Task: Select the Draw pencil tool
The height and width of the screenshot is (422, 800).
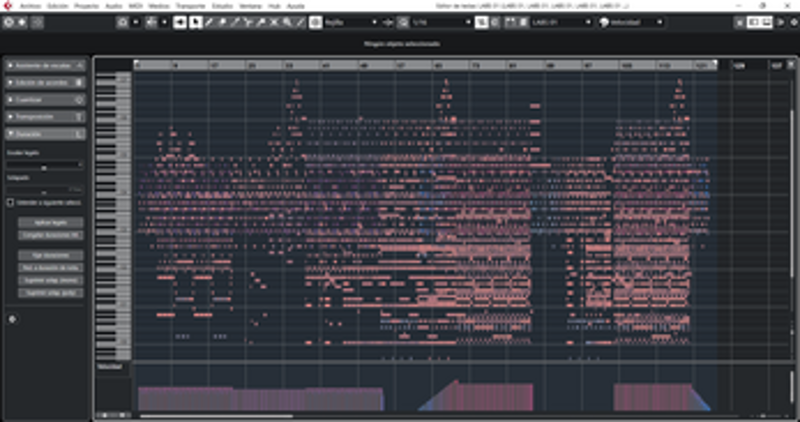Action: click(x=208, y=21)
